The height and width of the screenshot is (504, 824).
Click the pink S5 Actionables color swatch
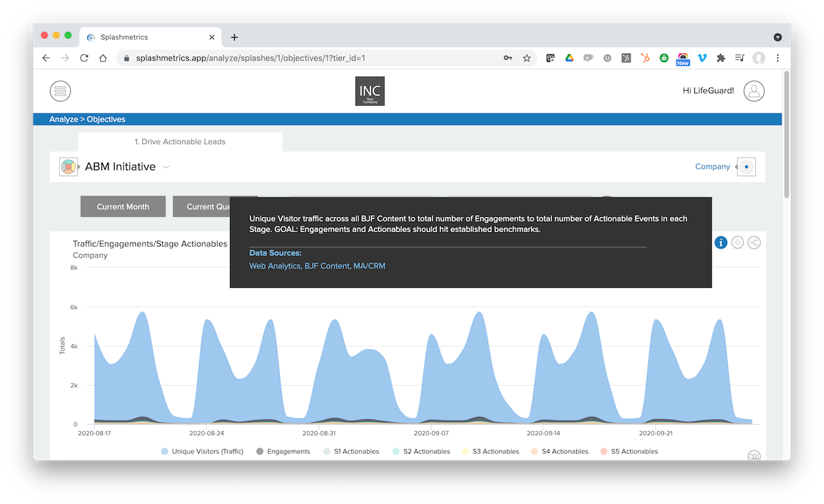pos(604,452)
